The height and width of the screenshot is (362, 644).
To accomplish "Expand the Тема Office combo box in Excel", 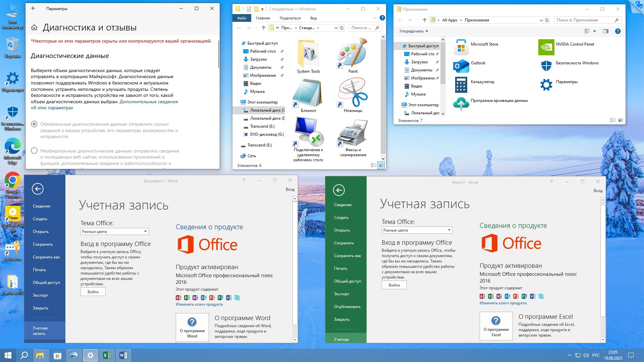I will click(x=417, y=230).
